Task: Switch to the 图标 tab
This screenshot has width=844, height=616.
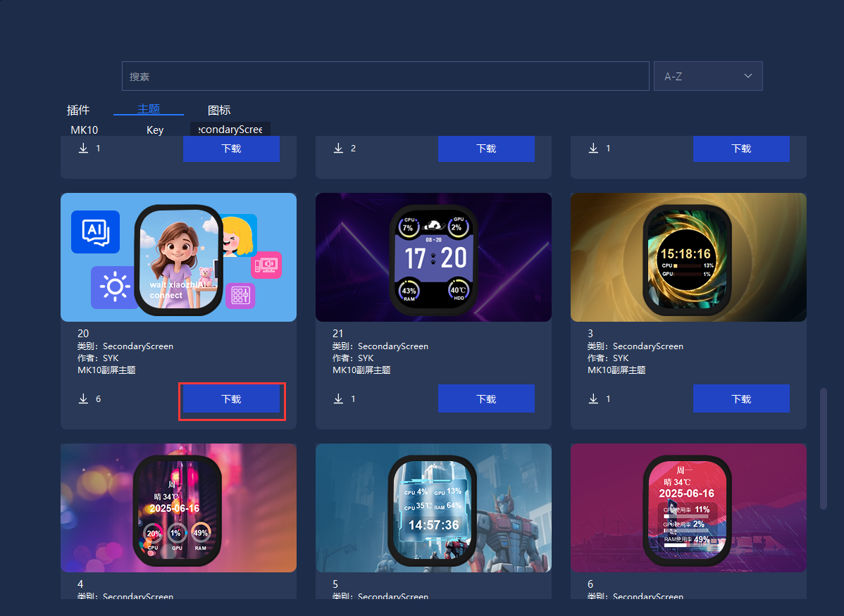Action: tap(219, 111)
